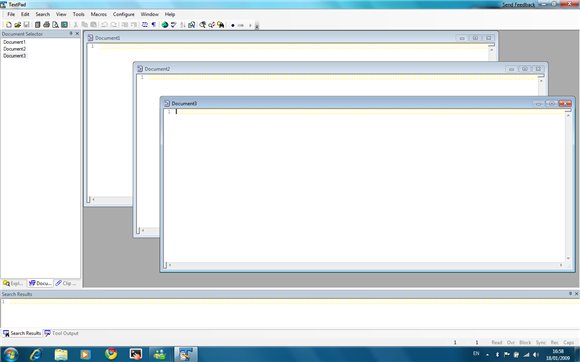This screenshot has height=362, width=580.
Task: Open the Configure menu
Action: tap(124, 14)
